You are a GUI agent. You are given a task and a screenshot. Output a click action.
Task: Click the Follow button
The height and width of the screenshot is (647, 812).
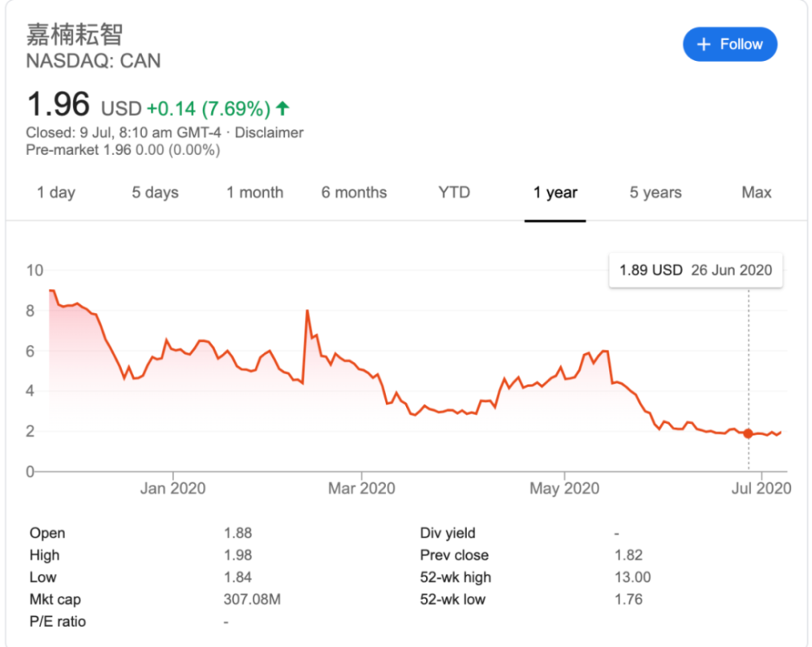coord(730,45)
